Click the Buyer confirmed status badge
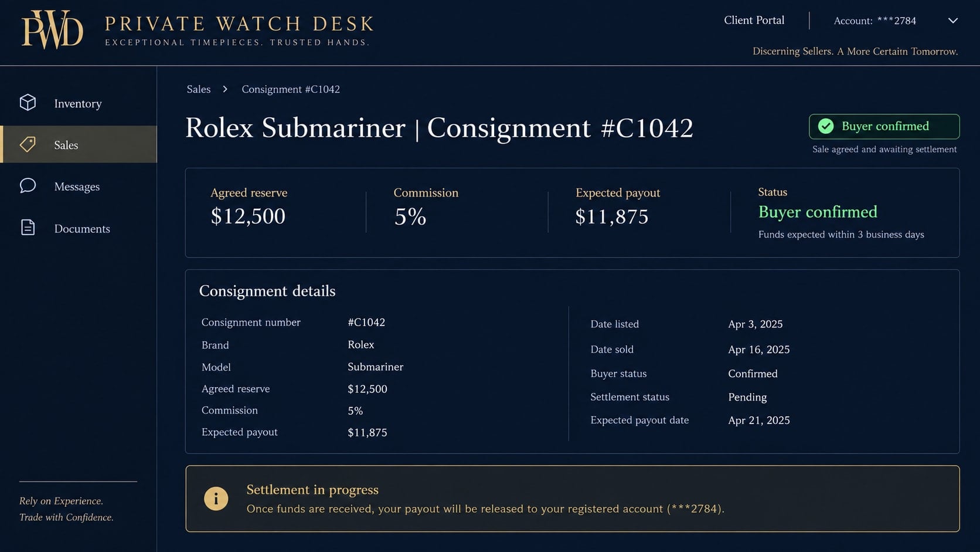The width and height of the screenshot is (980, 552). click(x=884, y=126)
